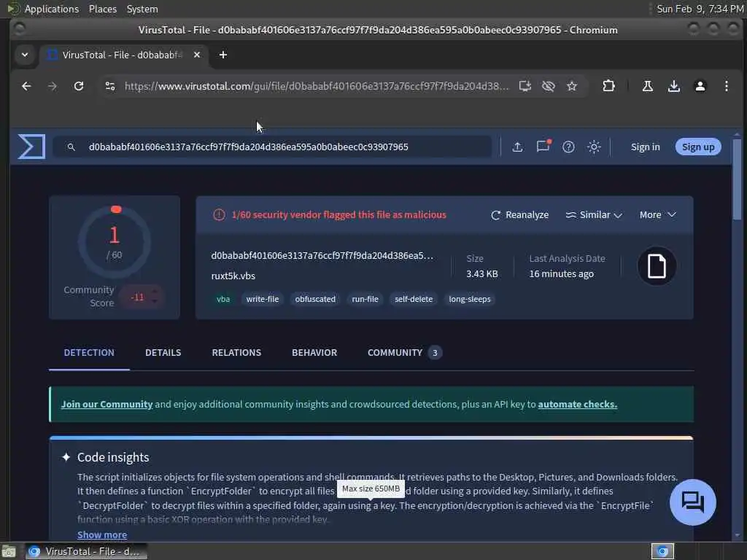Click the search magnifier icon
The height and width of the screenshot is (560, 747).
click(71, 147)
